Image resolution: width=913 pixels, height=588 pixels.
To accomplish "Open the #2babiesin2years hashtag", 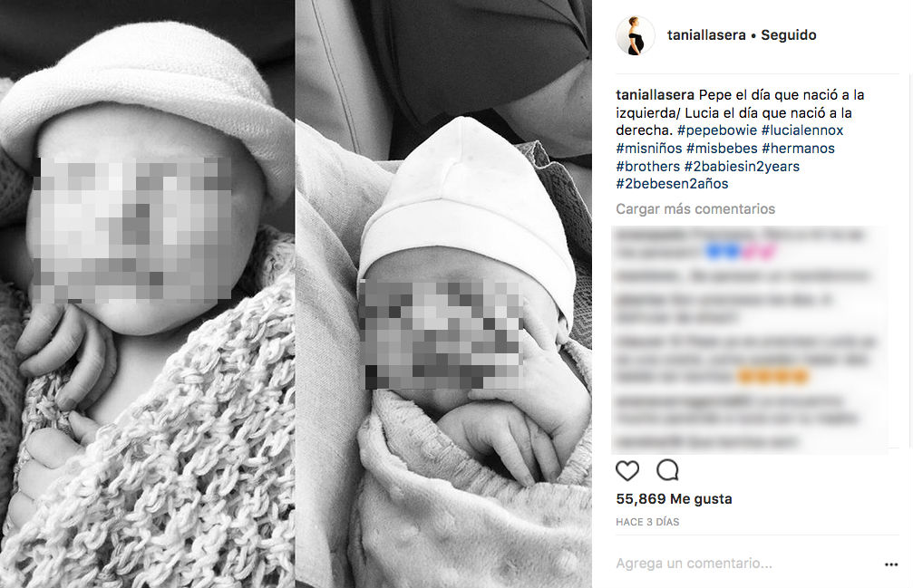I will (742, 167).
